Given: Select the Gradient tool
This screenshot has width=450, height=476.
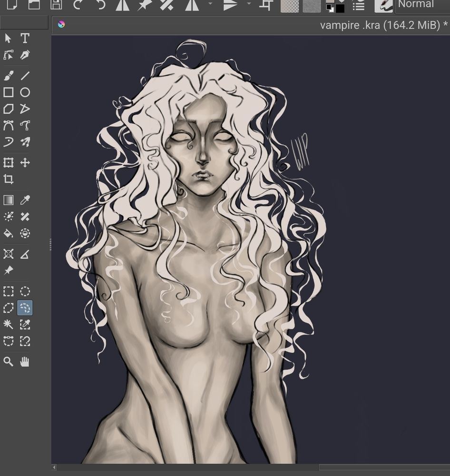Looking at the screenshot, I should (x=8, y=200).
